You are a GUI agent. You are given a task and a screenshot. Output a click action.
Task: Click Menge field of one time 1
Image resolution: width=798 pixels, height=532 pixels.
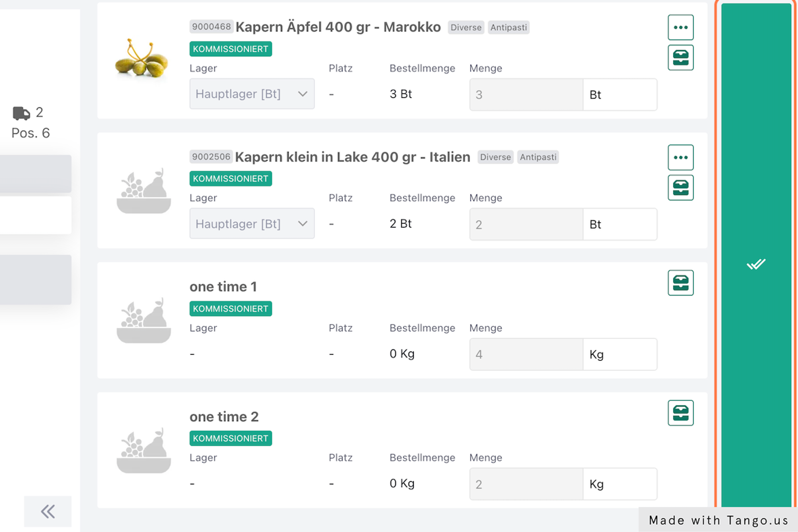coord(526,354)
